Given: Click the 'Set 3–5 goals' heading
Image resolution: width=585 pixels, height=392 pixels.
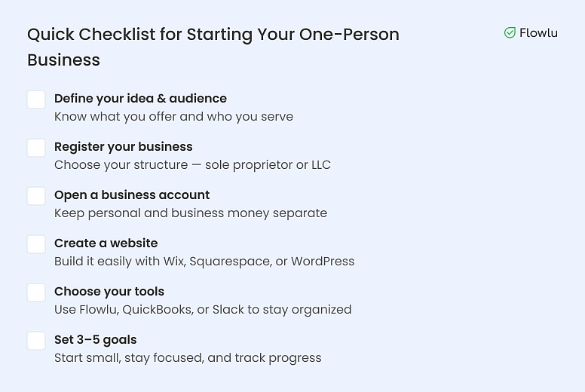Looking at the screenshot, I should pos(95,340).
